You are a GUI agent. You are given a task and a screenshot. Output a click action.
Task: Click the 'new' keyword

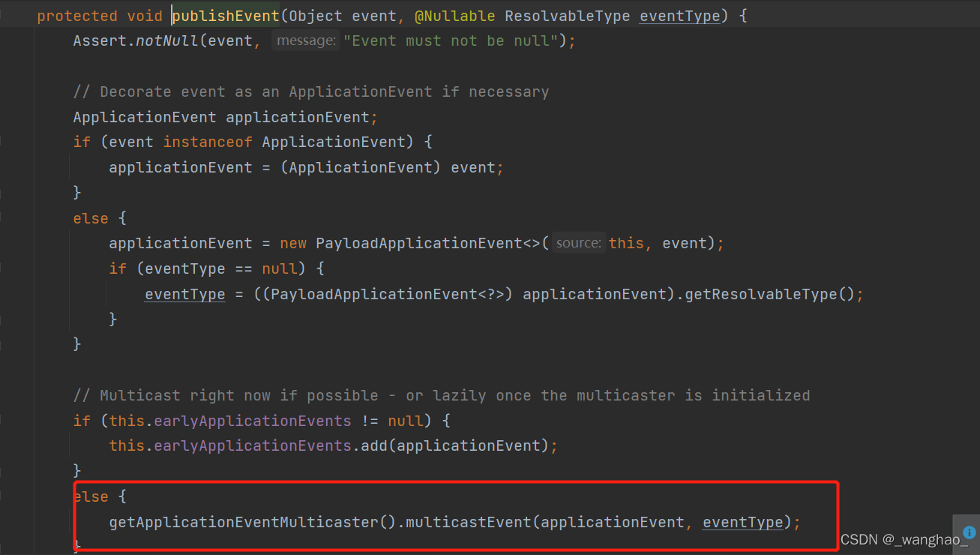pos(293,243)
